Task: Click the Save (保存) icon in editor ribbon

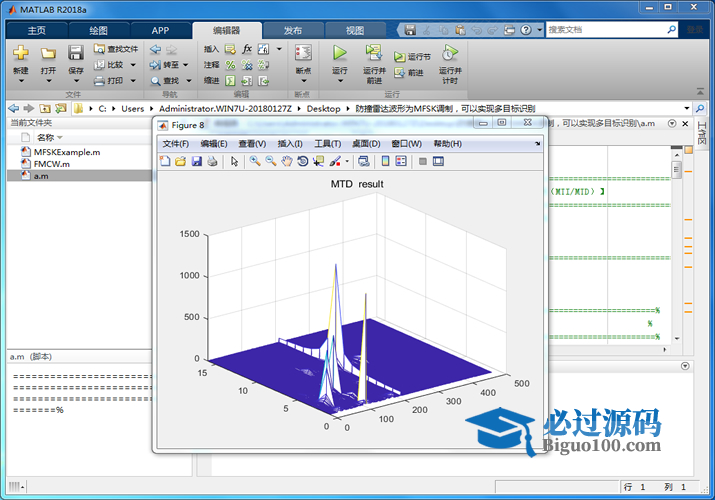Action: pos(76,54)
